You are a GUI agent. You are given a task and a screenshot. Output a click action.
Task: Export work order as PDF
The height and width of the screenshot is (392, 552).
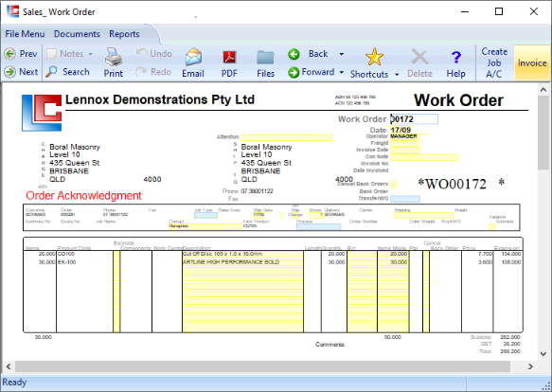point(229,62)
